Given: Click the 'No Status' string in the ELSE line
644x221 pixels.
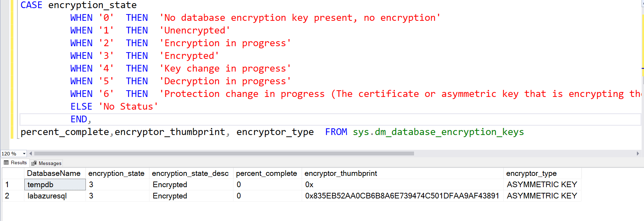Looking at the screenshot, I should coord(128,107).
